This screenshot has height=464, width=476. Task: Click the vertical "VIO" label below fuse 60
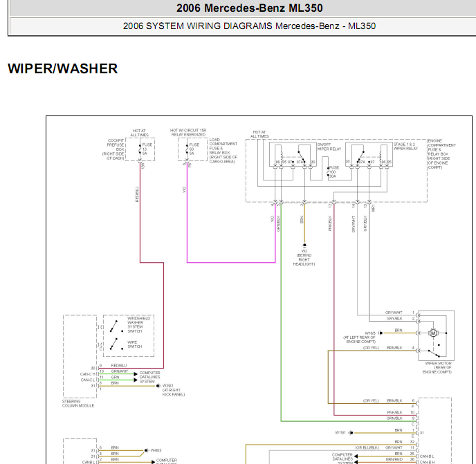[184, 189]
